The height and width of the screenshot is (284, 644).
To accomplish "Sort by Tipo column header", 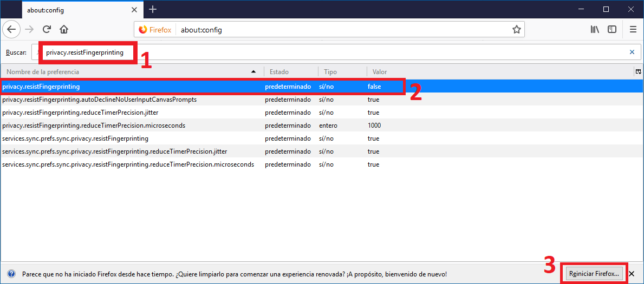I will pyautogui.click(x=342, y=72).
